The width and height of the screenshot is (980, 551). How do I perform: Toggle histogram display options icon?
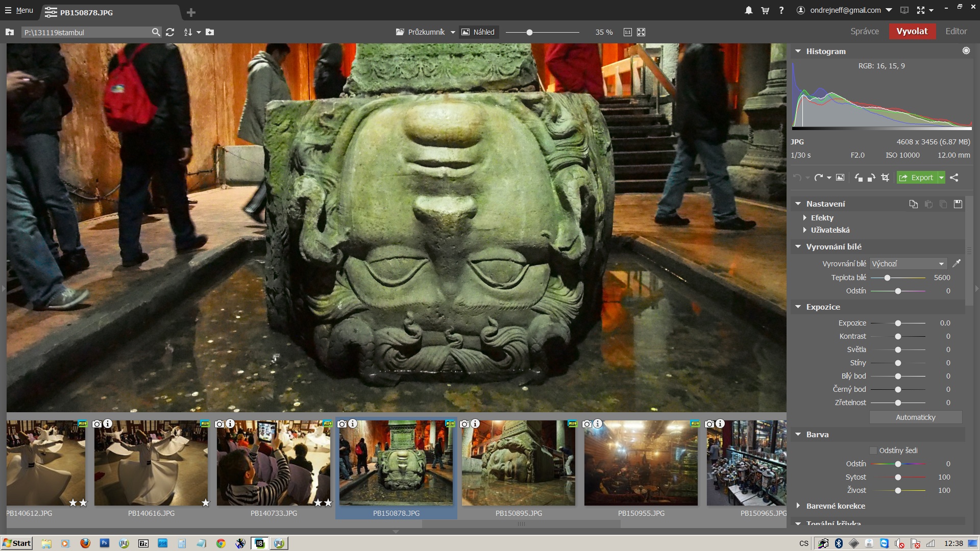pyautogui.click(x=966, y=51)
